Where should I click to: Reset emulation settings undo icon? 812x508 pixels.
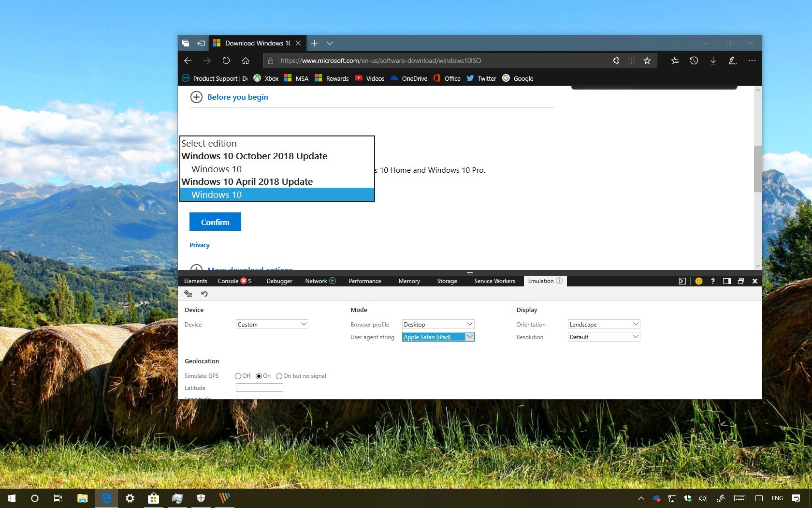204,294
